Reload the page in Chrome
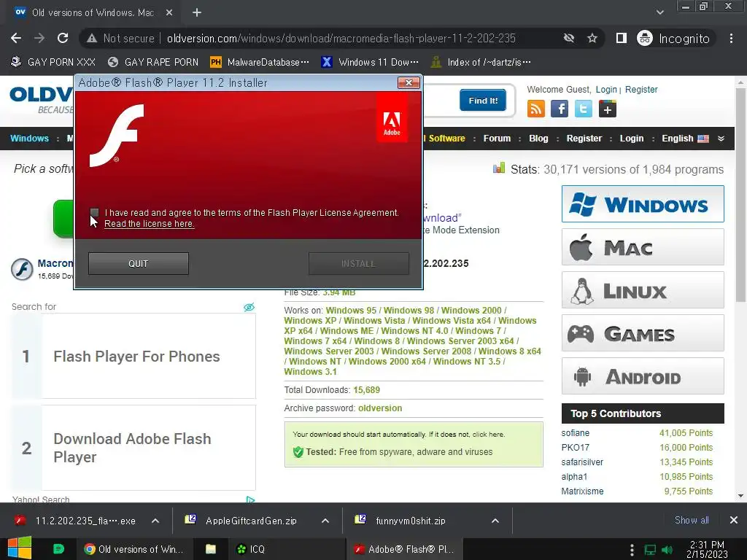 [63, 38]
